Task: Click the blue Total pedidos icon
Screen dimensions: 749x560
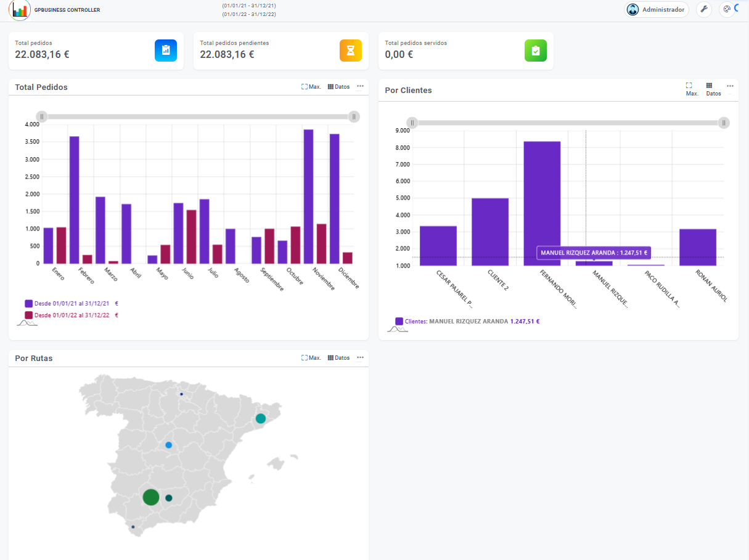Action: (165, 51)
